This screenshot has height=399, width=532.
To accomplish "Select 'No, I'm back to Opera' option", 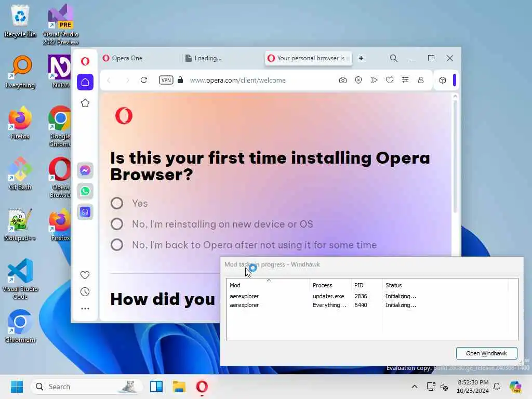I will pos(117,245).
